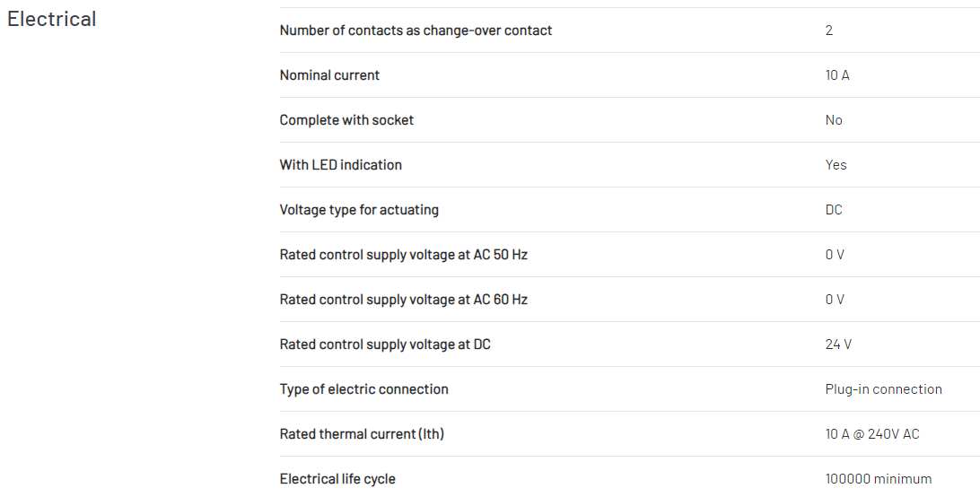The image size is (980, 497).
Task: Click the Voltage type for actuating label
Action: [359, 210]
